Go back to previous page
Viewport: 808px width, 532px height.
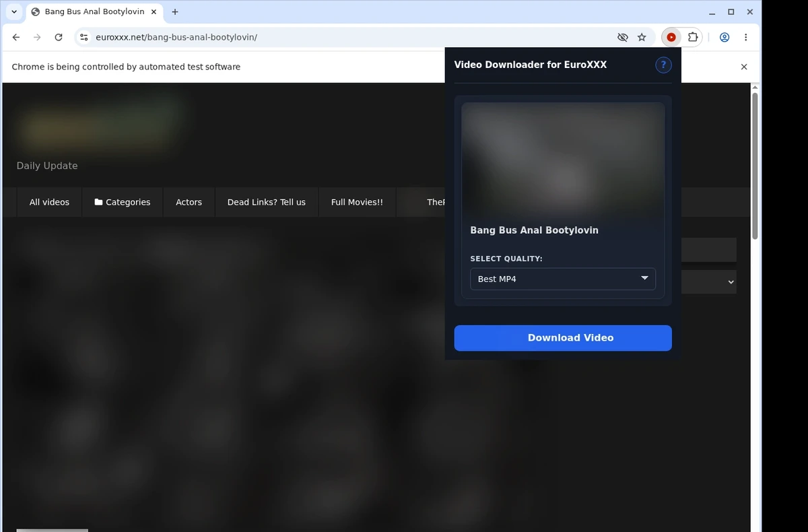click(x=16, y=38)
